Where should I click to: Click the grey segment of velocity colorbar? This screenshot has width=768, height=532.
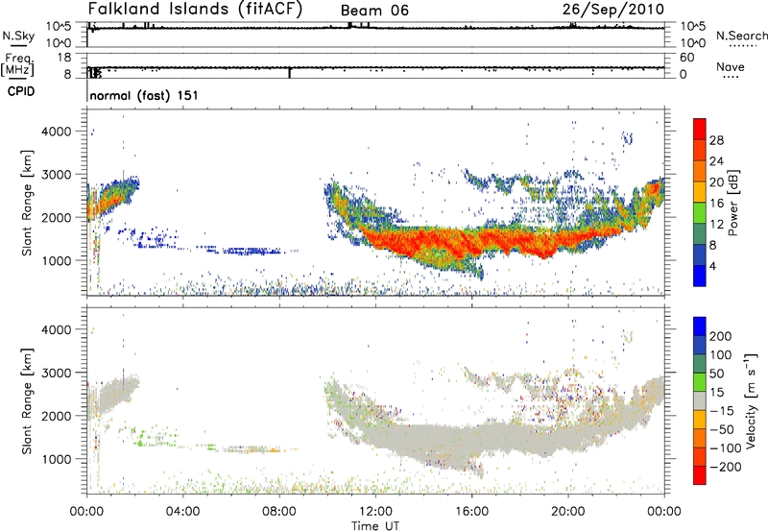click(x=700, y=401)
